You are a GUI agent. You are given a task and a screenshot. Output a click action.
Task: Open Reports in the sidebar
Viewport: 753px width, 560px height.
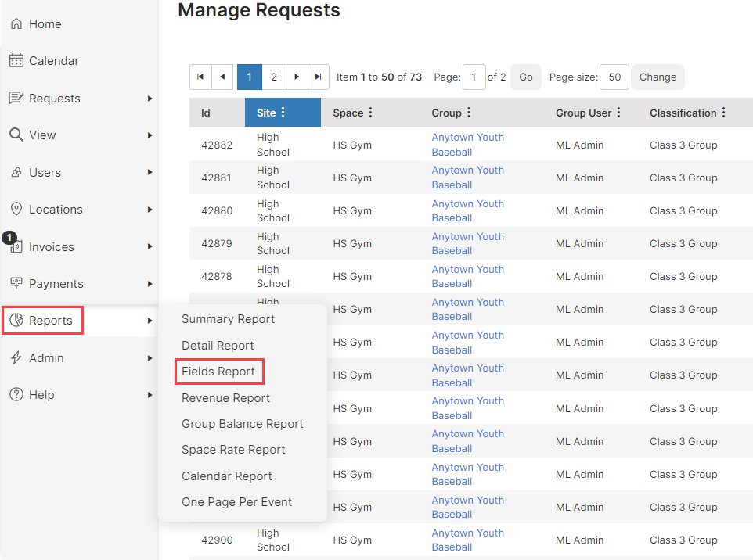point(50,321)
